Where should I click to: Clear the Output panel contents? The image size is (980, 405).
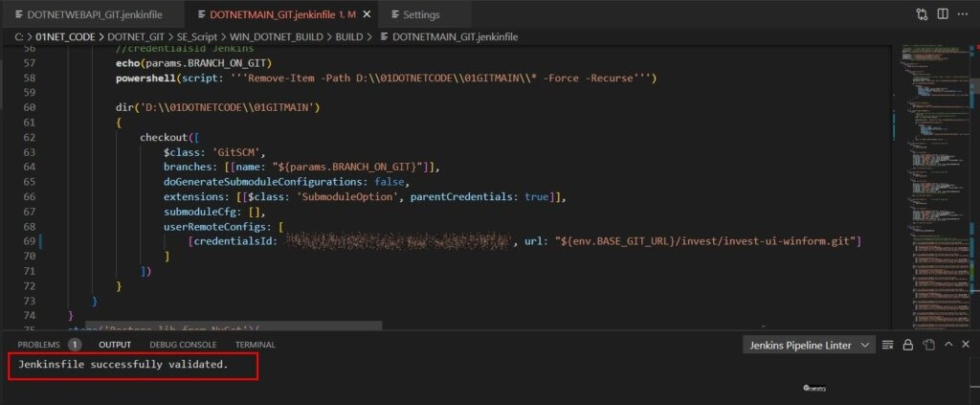[x=887, y=345]
